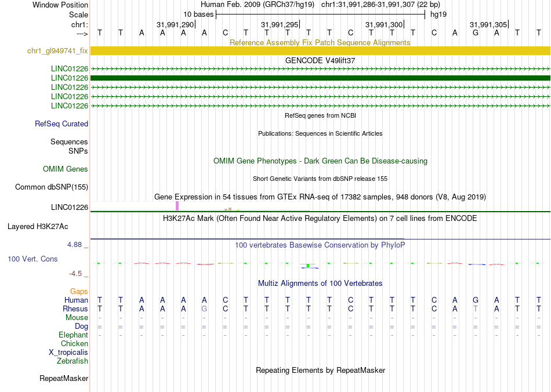Open the GENCODE V49lift37 track title
Viewport: 551px width, 392px height.
pos(320,60)
